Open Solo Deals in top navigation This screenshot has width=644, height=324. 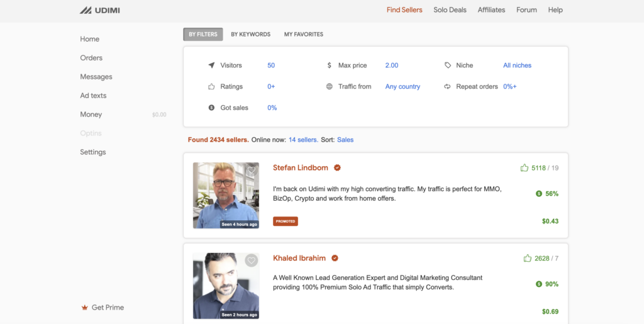(x=450, y=10)
